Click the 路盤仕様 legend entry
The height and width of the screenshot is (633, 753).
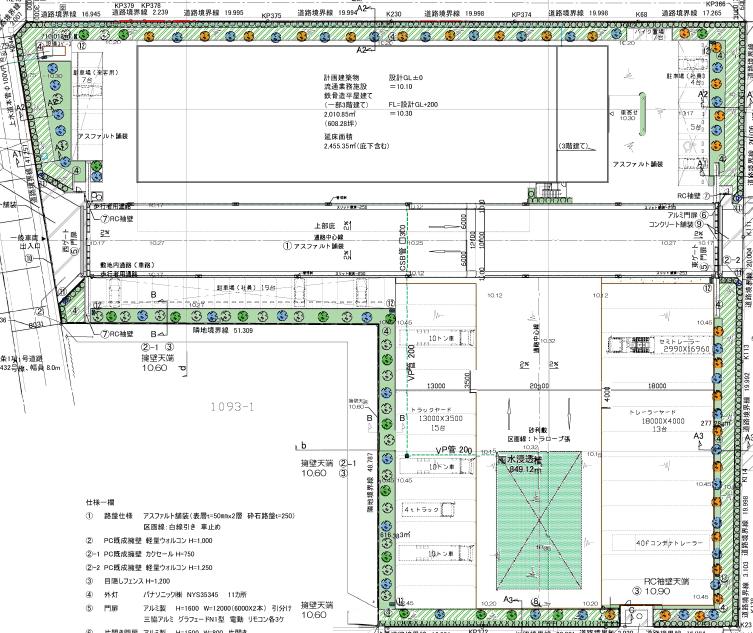(x=118, y=516)
